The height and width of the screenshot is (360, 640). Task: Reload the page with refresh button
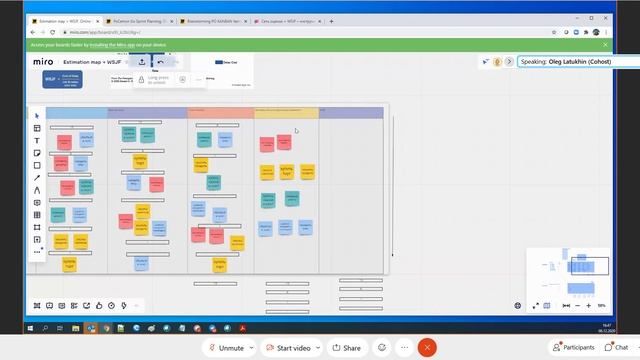click(53, 32)
